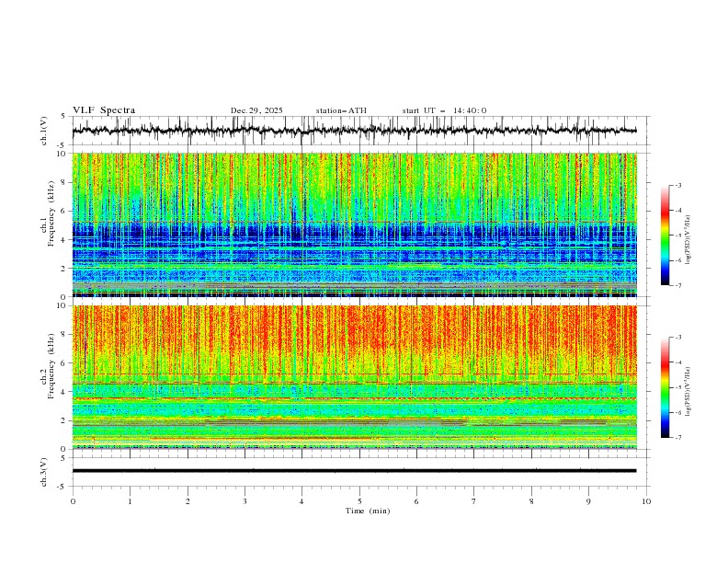Click the 'VLF Spectra' title text
The height and width of the screenshot is (563, 728).
click(104, 110)
